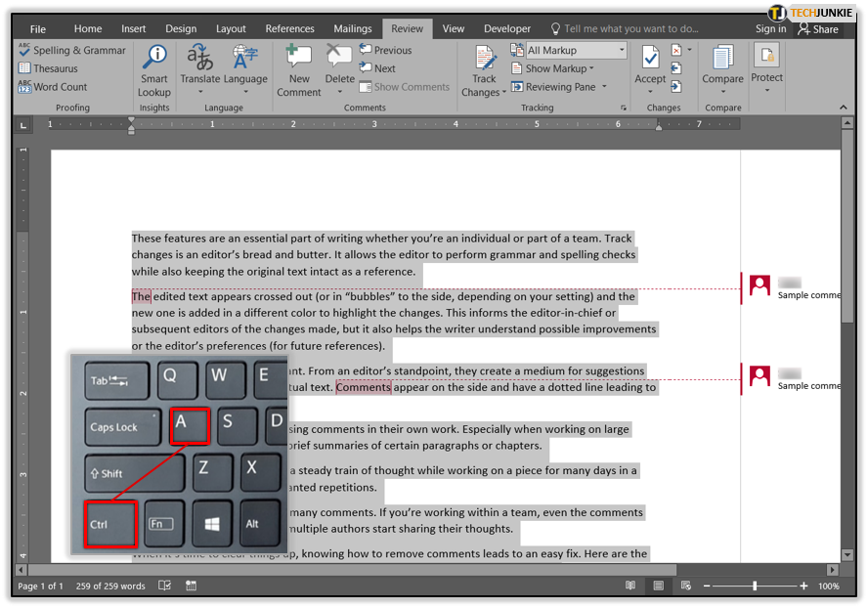Viewport: 868px width, 608px height.
Task: Click the vertical scrollbar down arrow
Action: [846, 554]
